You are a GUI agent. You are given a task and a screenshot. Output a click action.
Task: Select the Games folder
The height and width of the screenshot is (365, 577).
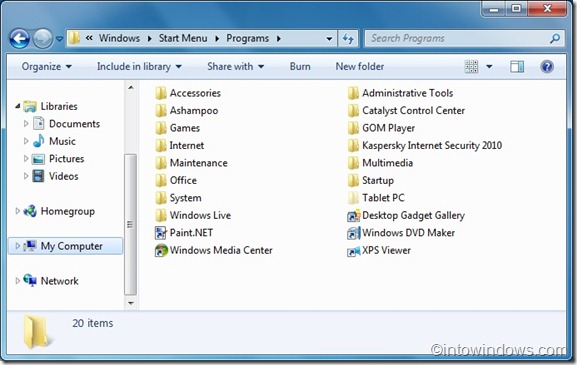coord(177,128)
